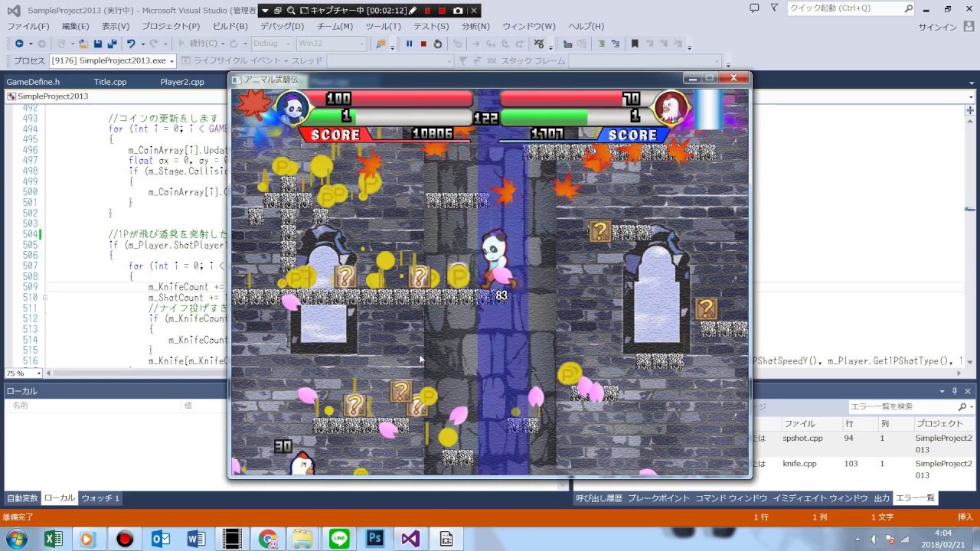
Task: Select the ウォッチ 1 tab
Action: tap(100, 498)
